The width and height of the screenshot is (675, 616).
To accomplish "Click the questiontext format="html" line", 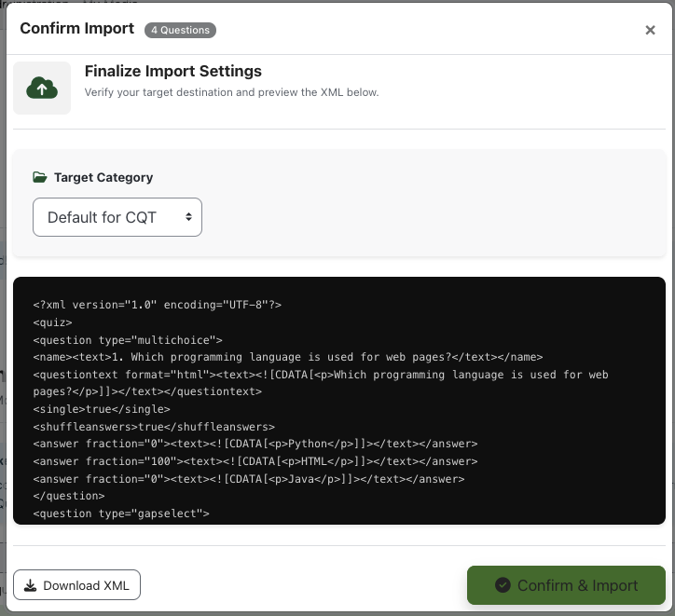I will tap(321, 383).
